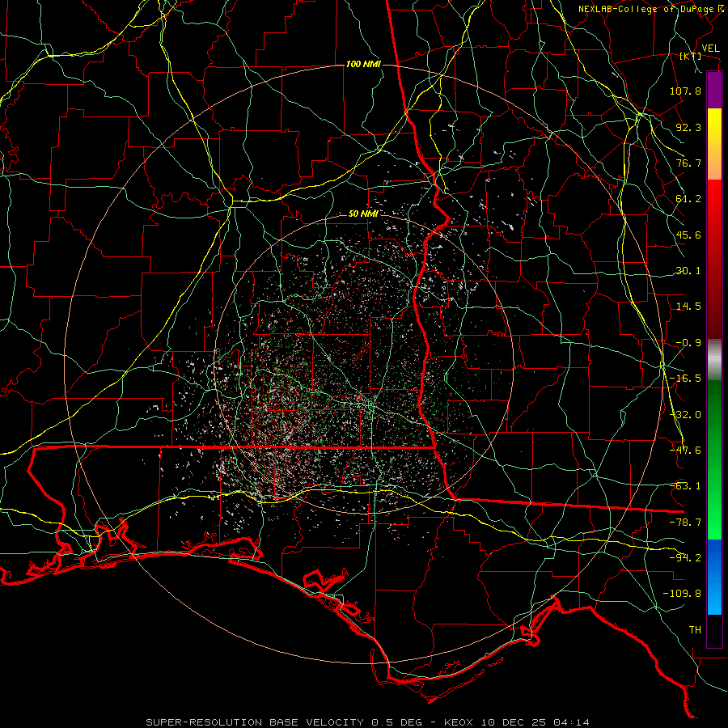Screen dimensions: 728x728
Task: Click the 'TH' legend label
Action: click(x=695, y=630)
